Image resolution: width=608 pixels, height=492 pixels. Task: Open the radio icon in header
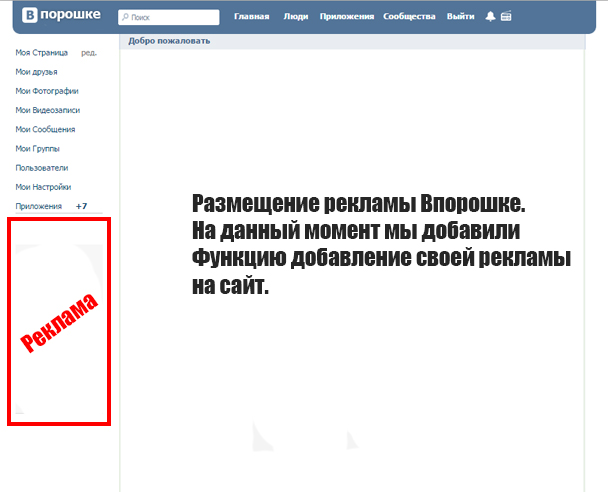[x=506, y=16]
